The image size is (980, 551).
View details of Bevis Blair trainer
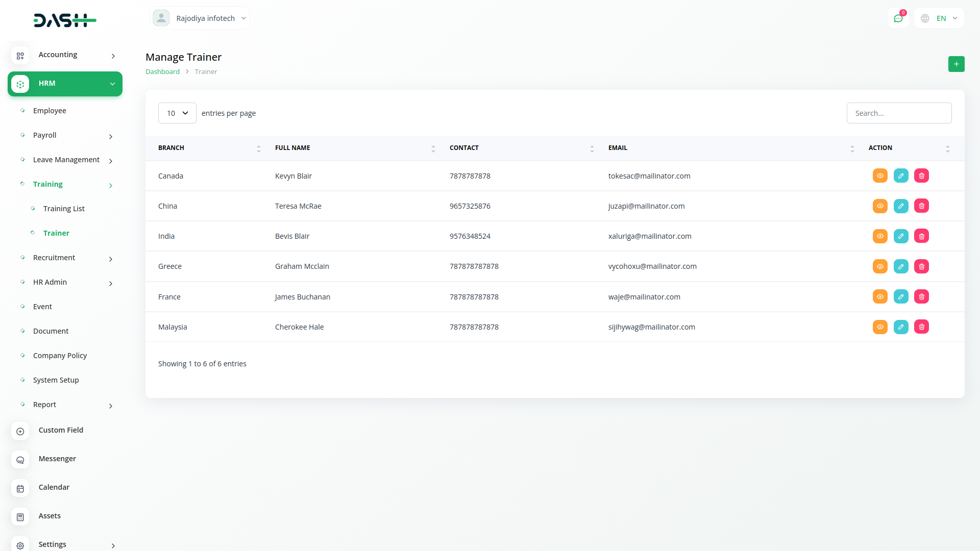click(x=880, y=236)
